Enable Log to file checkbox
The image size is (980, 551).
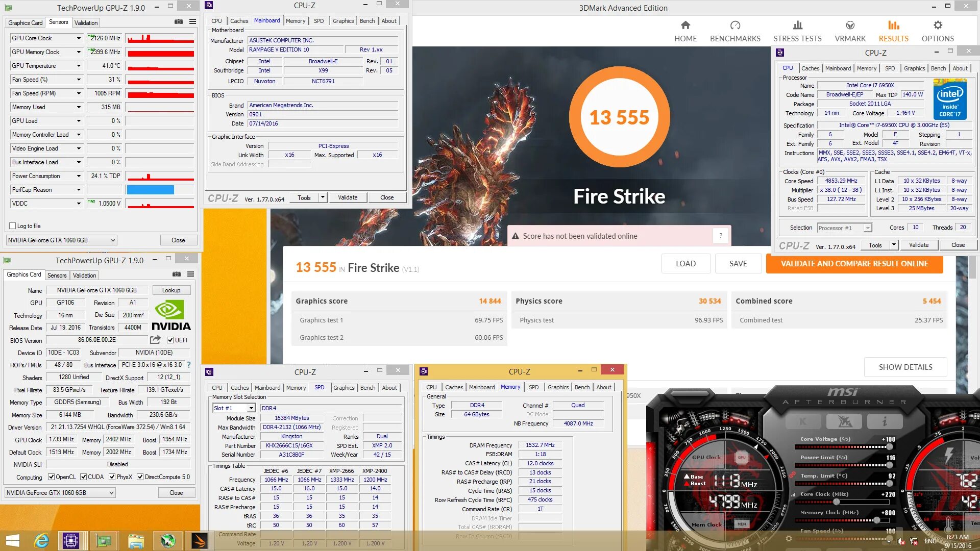point(13,226)
